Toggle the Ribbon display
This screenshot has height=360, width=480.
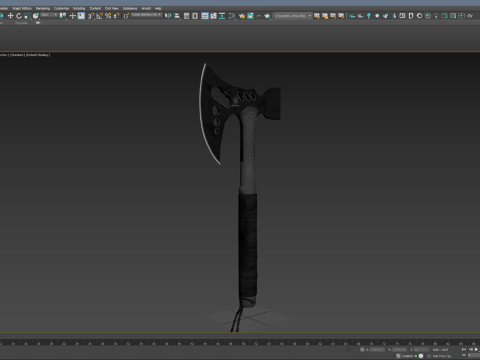205,16
